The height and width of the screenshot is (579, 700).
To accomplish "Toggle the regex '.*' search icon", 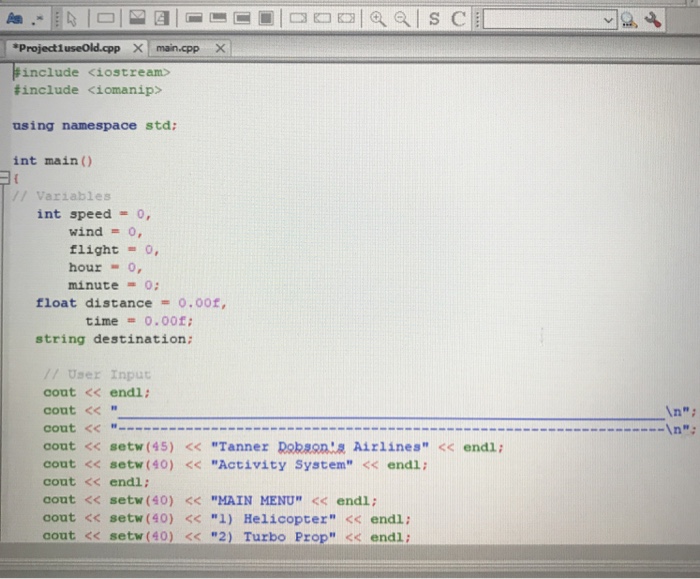I will pos(38,19).
